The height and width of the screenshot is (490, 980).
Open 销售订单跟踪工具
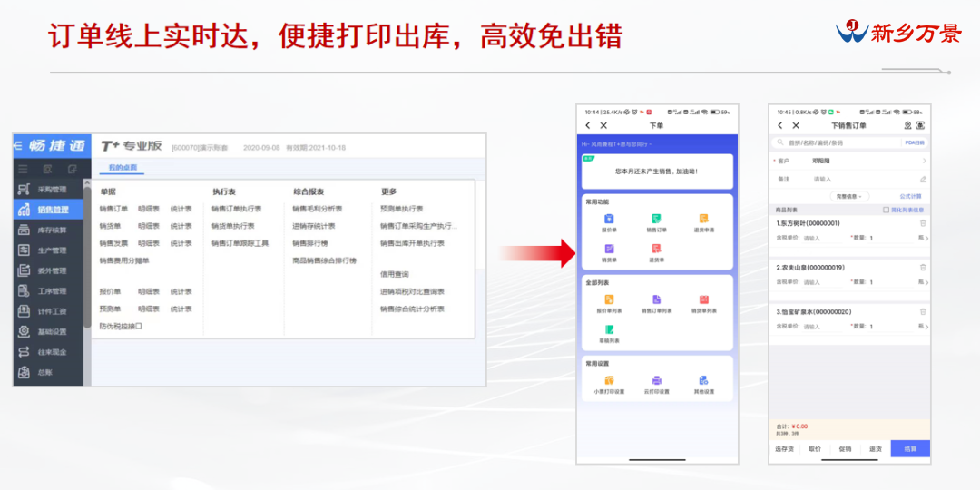point(240,243)
